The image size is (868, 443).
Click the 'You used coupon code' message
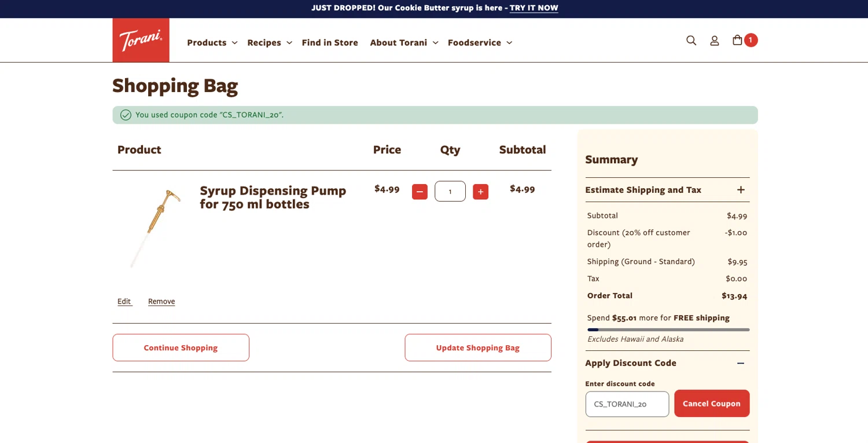[209, 115]
